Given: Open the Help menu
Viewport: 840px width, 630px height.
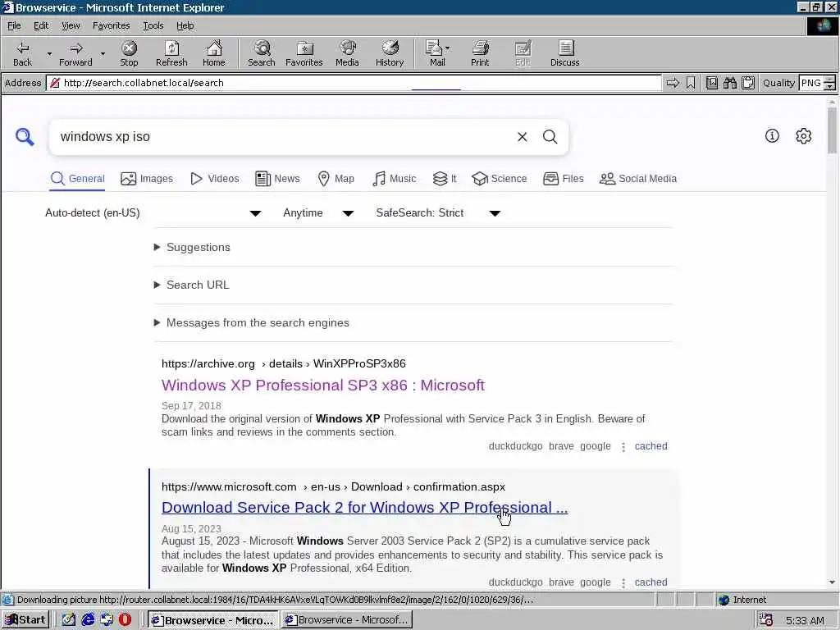Looking at the screenshot, I should 185,25.
